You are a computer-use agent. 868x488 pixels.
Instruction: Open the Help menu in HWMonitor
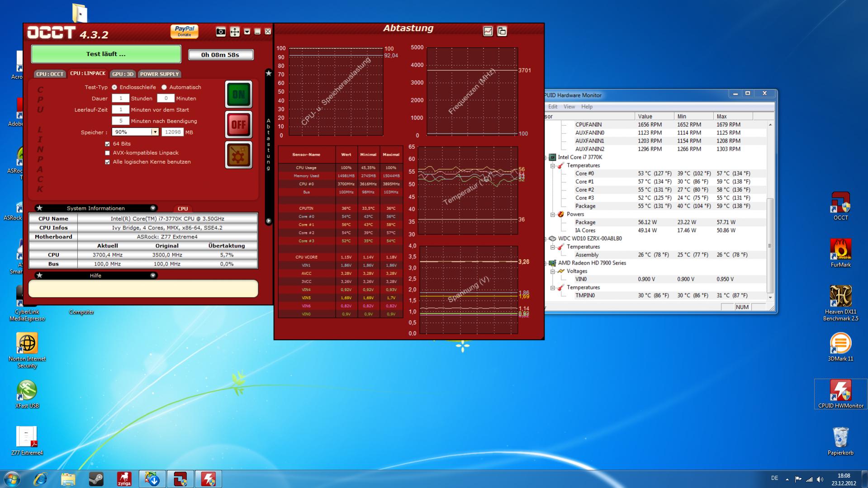[x=587, y=107]
